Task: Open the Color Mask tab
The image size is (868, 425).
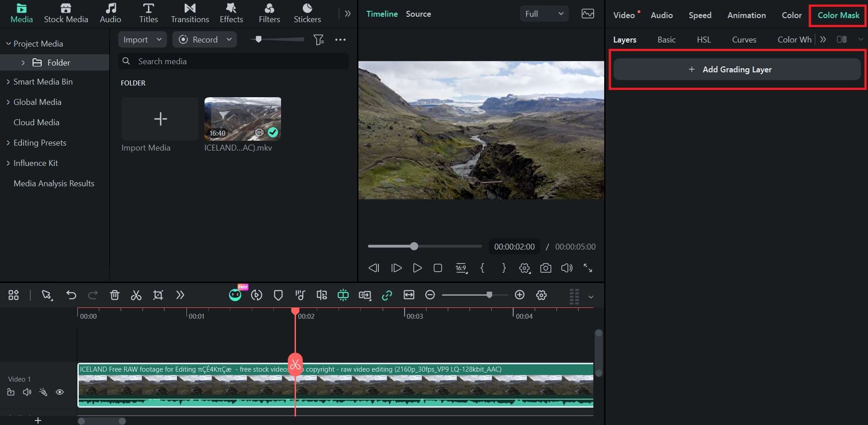Action: tap(838, 15)
